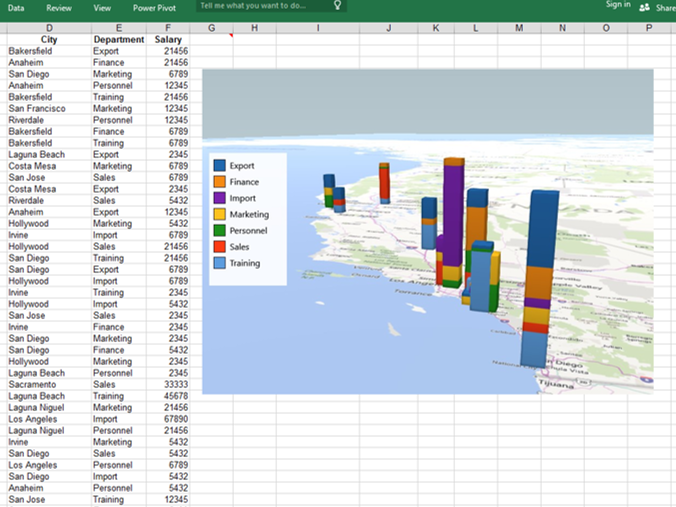
Task: Pick the green Personnel legend swatch
Action: (219, 230)
